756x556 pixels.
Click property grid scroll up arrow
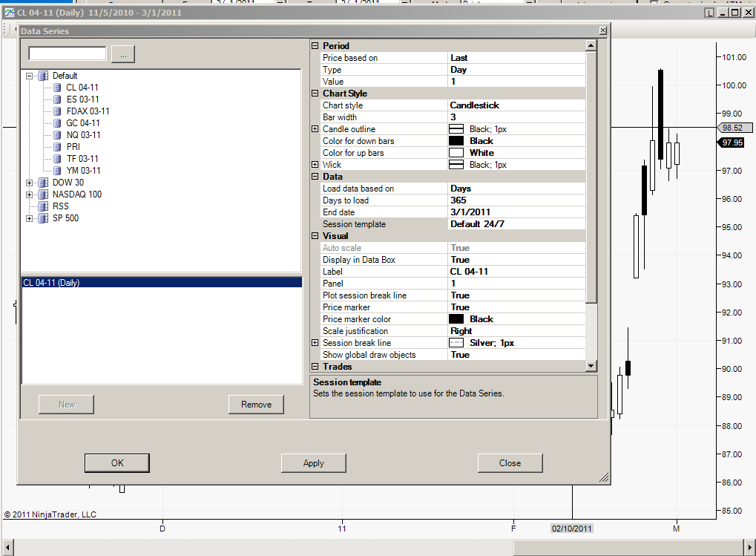tap(591, 45)
